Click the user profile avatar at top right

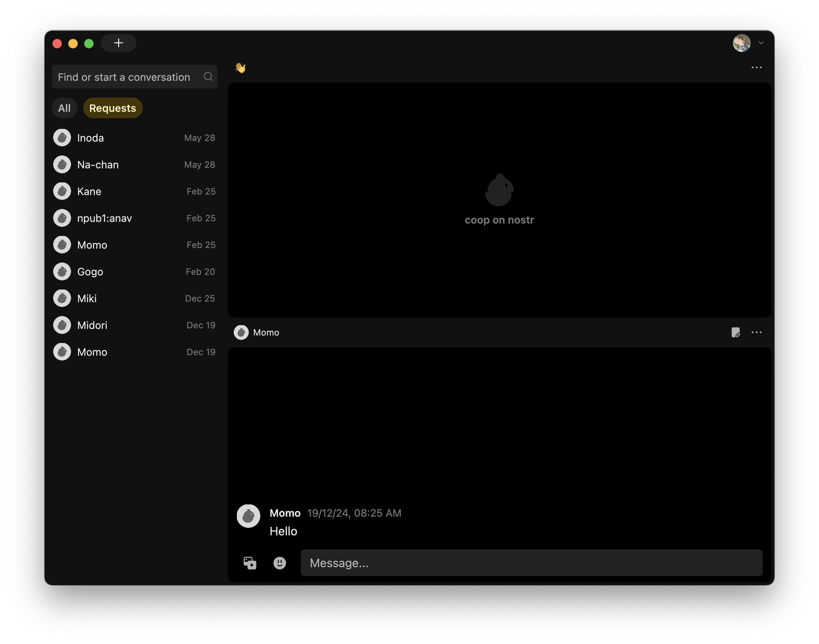741,43
